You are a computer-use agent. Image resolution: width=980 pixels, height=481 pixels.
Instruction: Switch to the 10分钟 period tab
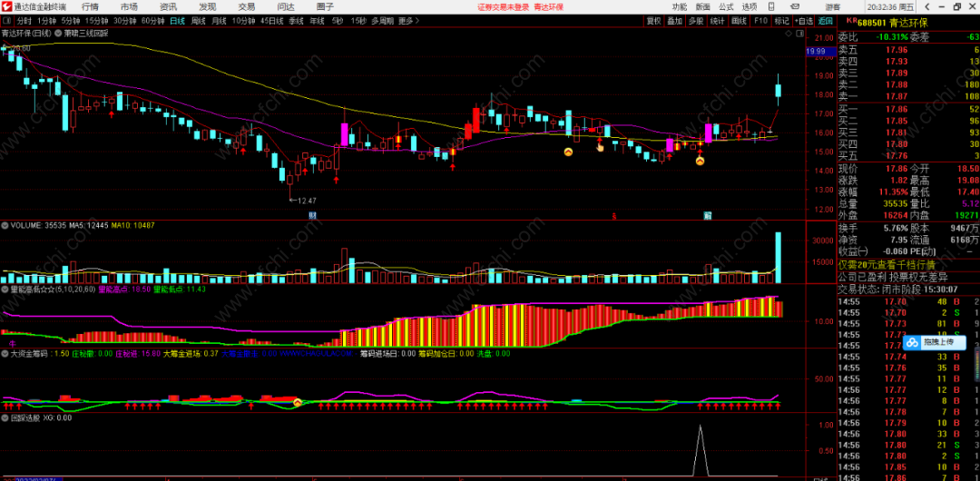(244, 21)
